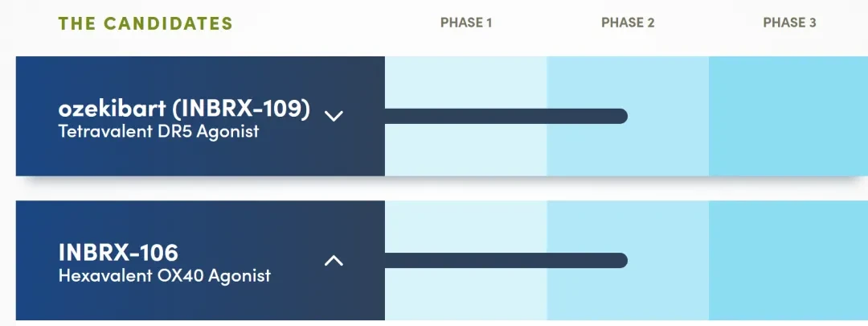Click the PHASE 3 column header
The height and width of the screenshot is (326, 868).
click(789, 23)
